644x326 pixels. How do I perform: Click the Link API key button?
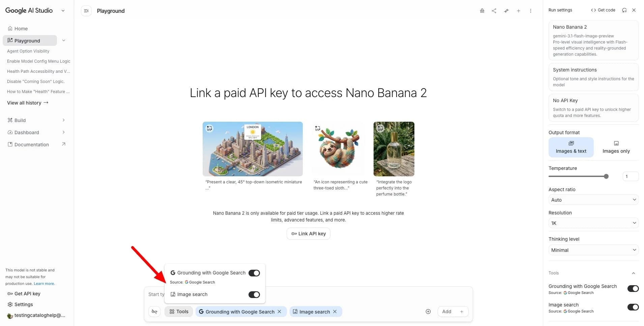click(x=308, y=233)
